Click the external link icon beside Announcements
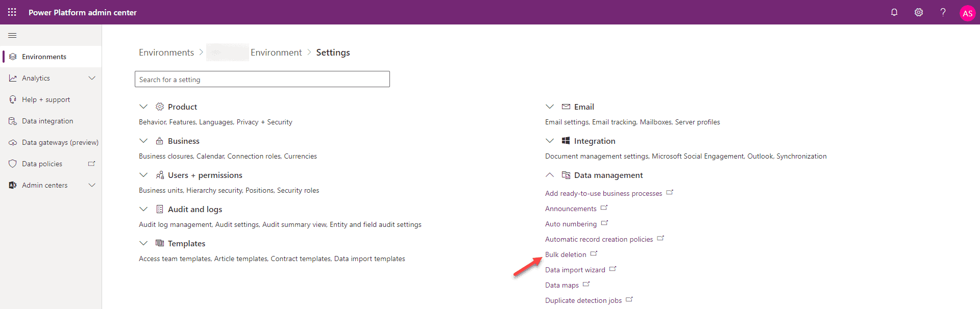The image size is (980, 309). (x=604, y=208)
